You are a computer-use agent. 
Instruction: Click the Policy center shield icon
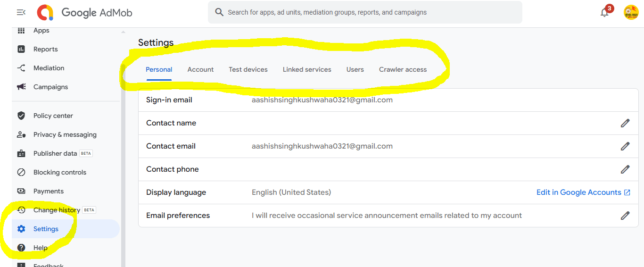pos(21,116)
